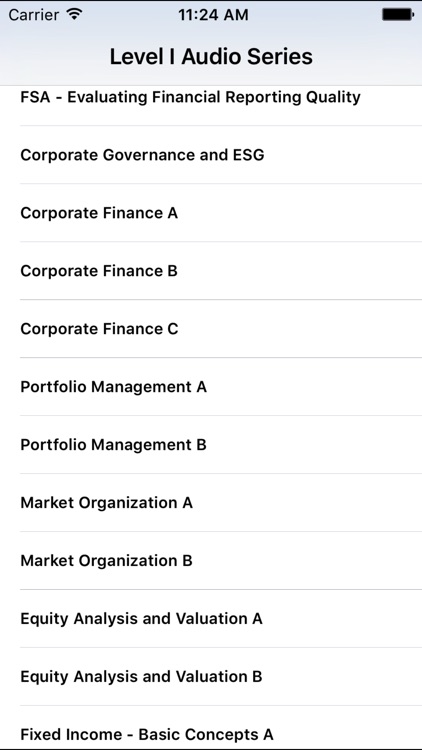Choose Market Organization B item
Image resolution: width=422 pixels, height=750 pixels.
coord(211,561)
